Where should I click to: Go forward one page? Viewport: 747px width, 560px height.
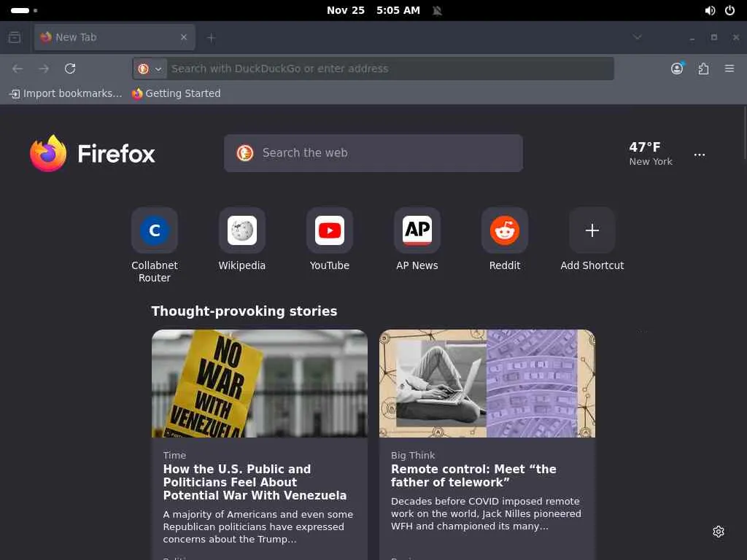tap(44, 69)
